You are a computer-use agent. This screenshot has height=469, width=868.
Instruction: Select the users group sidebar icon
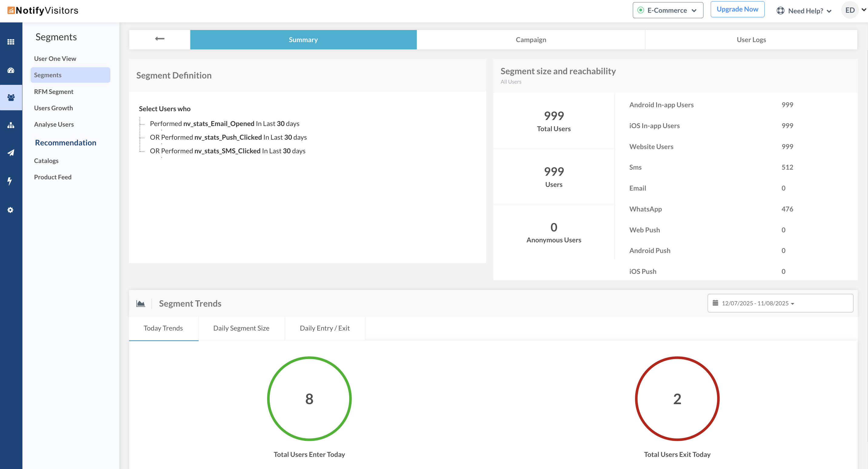[x=11, y=97]
